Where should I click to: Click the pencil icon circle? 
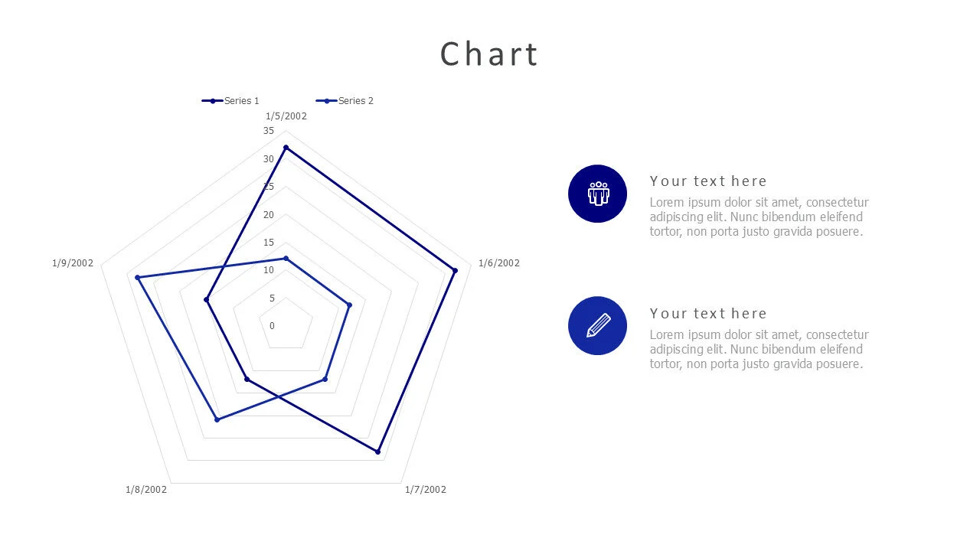click(597, 326)
